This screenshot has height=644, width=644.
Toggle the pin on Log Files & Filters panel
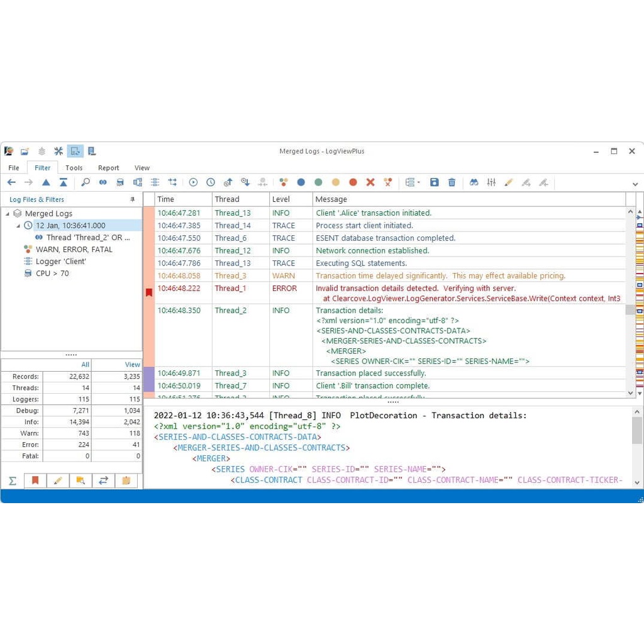pyautogui.click(x=132, y=199)
